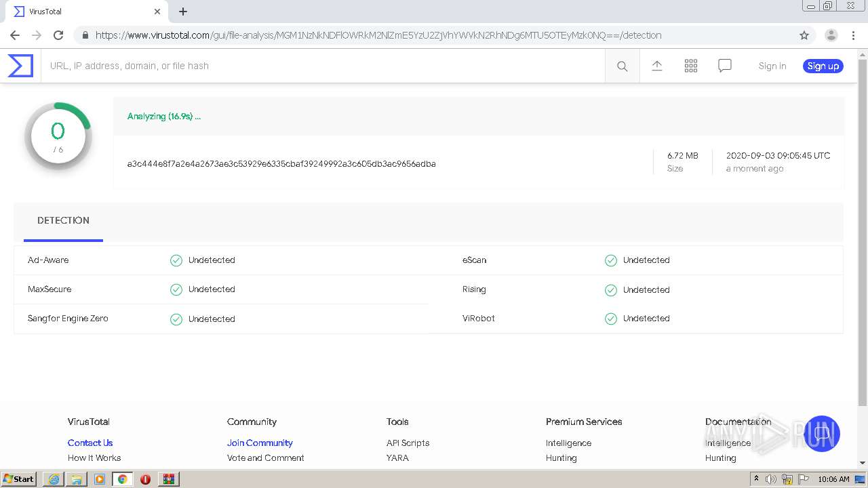Click Ad-Aware undetected check icon
The image size is (868, 488).
click(x=176, y=260)
